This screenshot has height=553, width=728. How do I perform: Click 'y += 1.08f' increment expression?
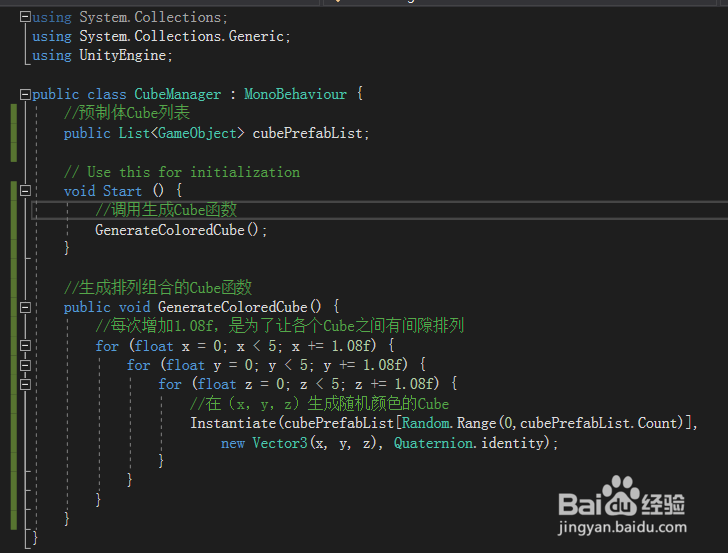tap(364, 365)
